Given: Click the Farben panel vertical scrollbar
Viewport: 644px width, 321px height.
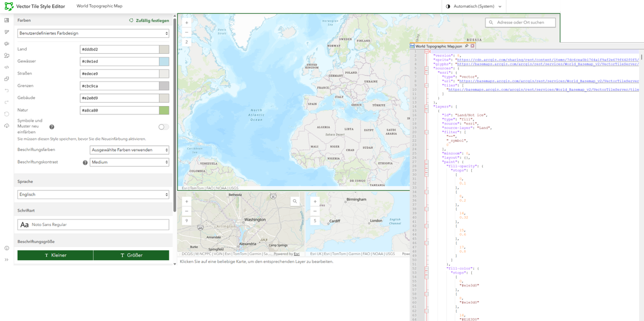Looking at the screenshot, I should pyautogui.click(x=174, y=115).
